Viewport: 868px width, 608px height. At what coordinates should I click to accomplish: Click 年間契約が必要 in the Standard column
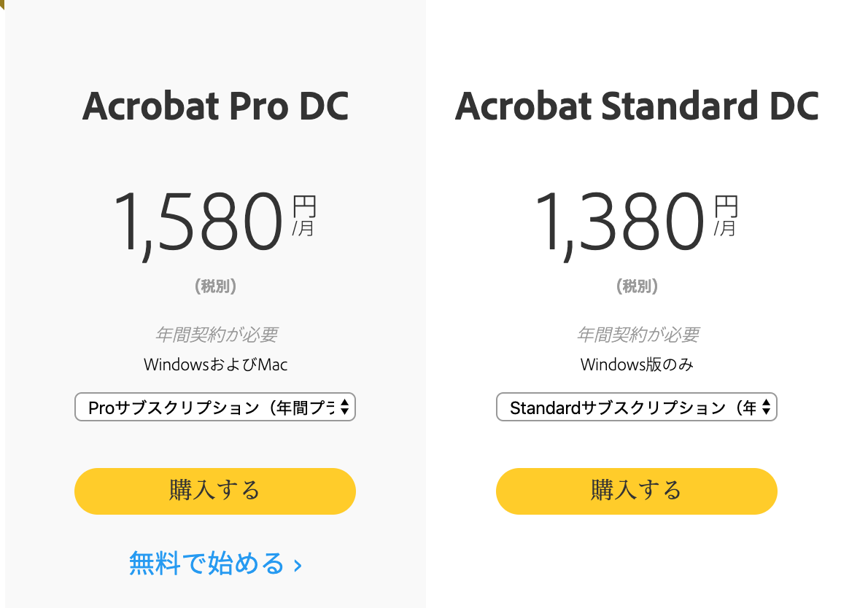point(638,335)
